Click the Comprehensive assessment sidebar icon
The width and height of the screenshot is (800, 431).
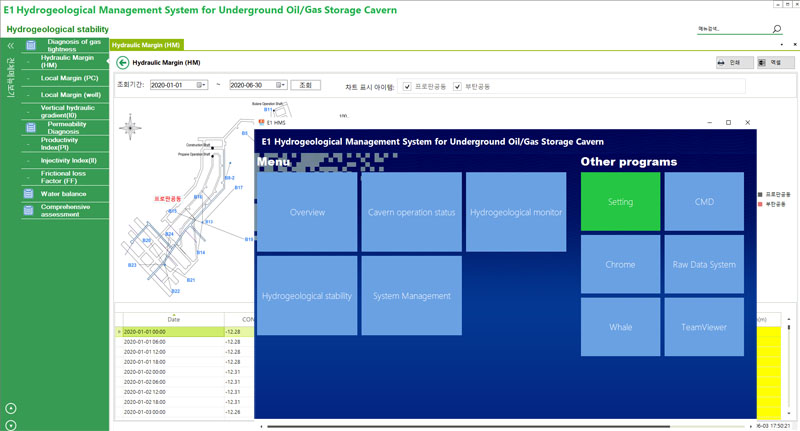coord(30,210)
